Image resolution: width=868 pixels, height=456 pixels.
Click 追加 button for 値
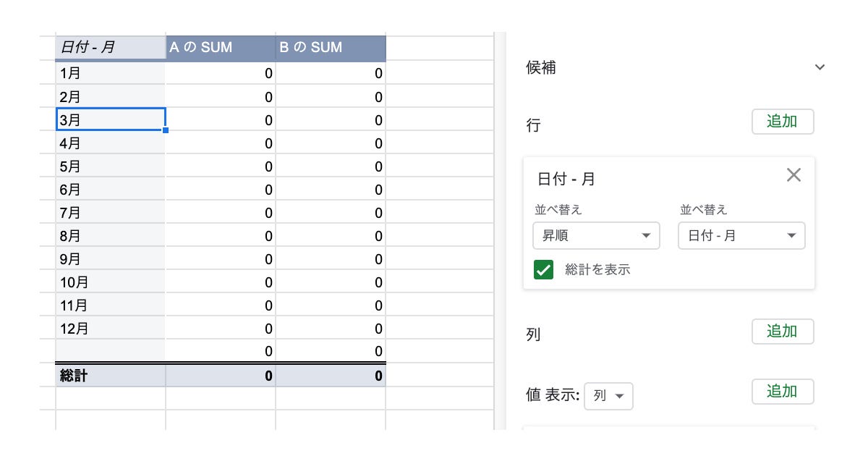pos(783,392)
